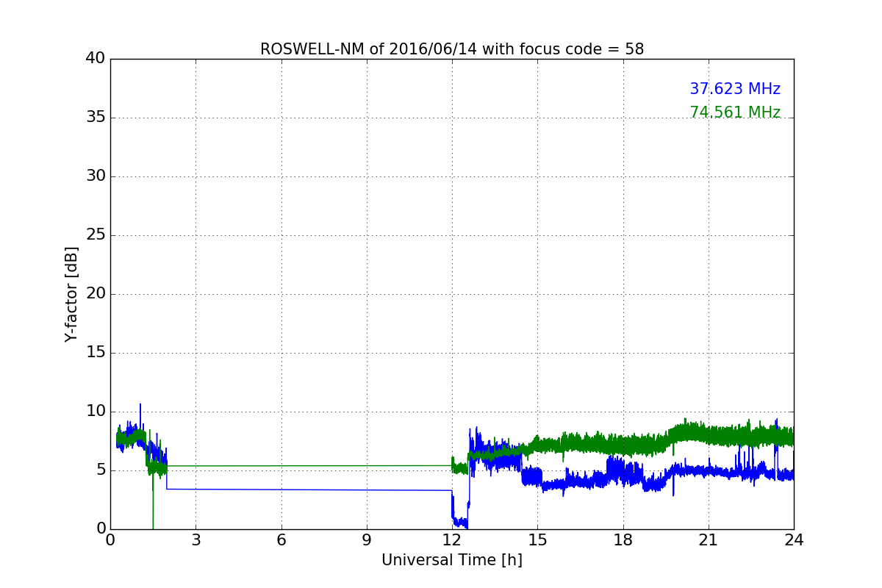Click the y-axis tick label '40'
The height and width of the screenshot is (588, 882).
96,59
